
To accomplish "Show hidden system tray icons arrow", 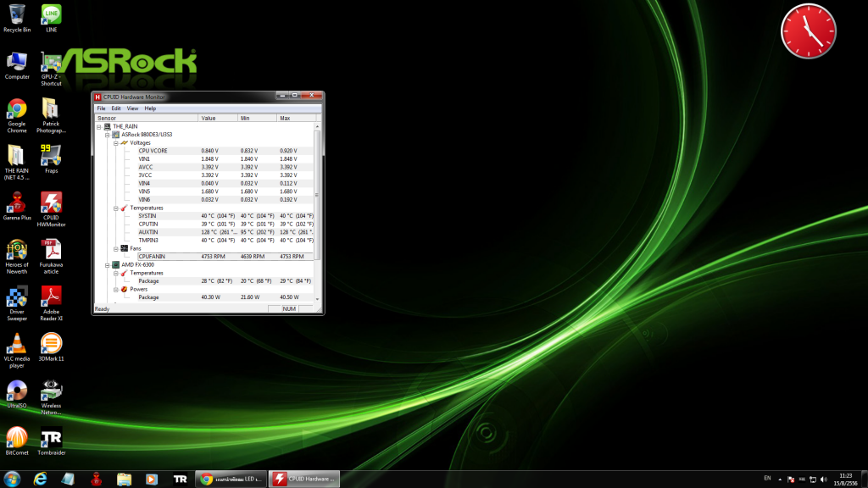I will click(x=780, y=480).
